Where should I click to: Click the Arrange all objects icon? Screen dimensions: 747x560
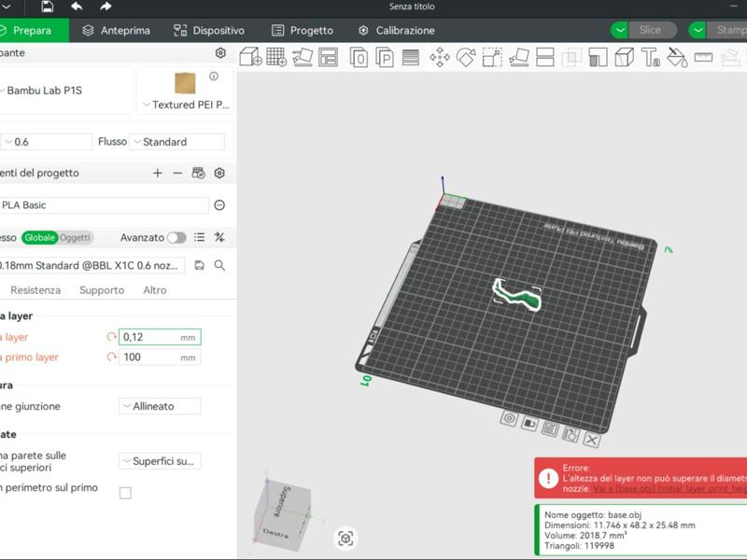tap(328, 57)
